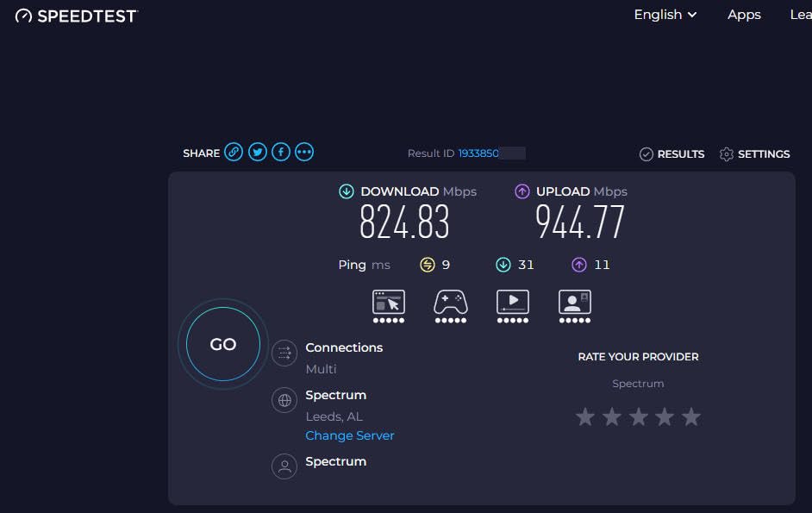Rate Spectrum one star
812x513 pixels.
585,416
